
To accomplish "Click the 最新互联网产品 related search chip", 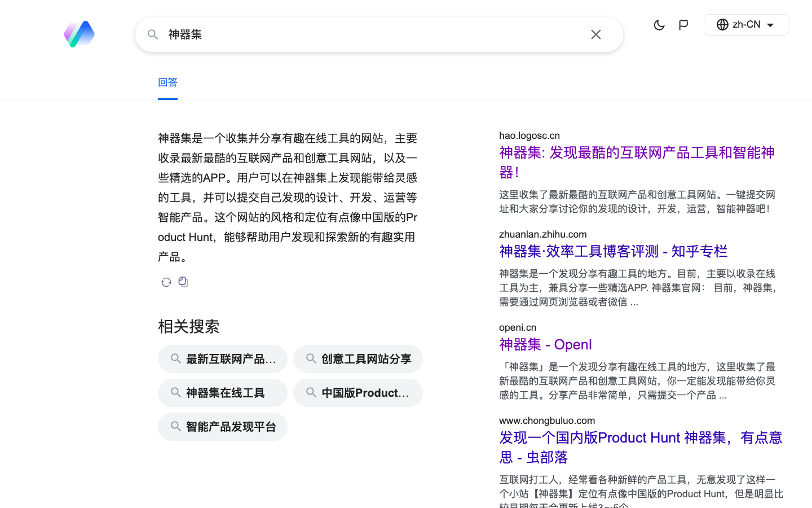I will (x=223, y=359).
